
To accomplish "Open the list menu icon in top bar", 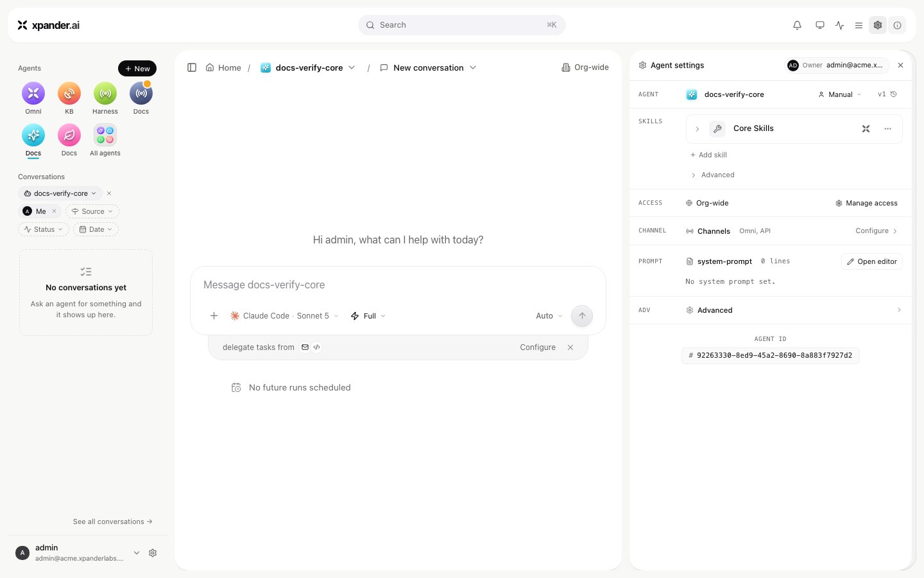I will [859, 25].
